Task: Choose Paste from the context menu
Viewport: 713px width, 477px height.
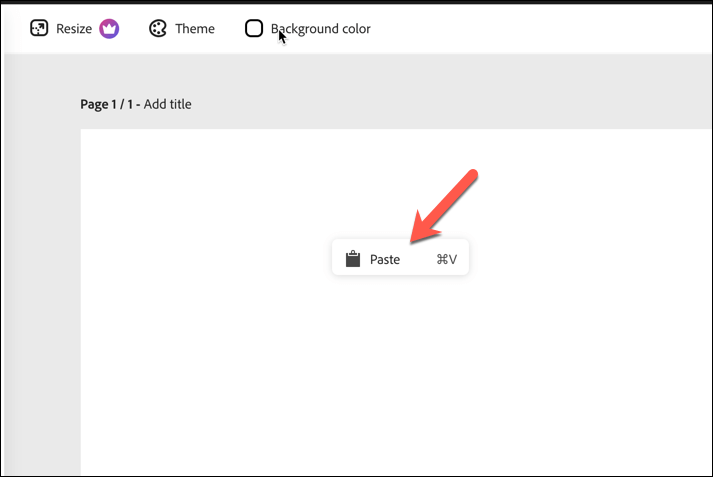Action: pos(400,258)
